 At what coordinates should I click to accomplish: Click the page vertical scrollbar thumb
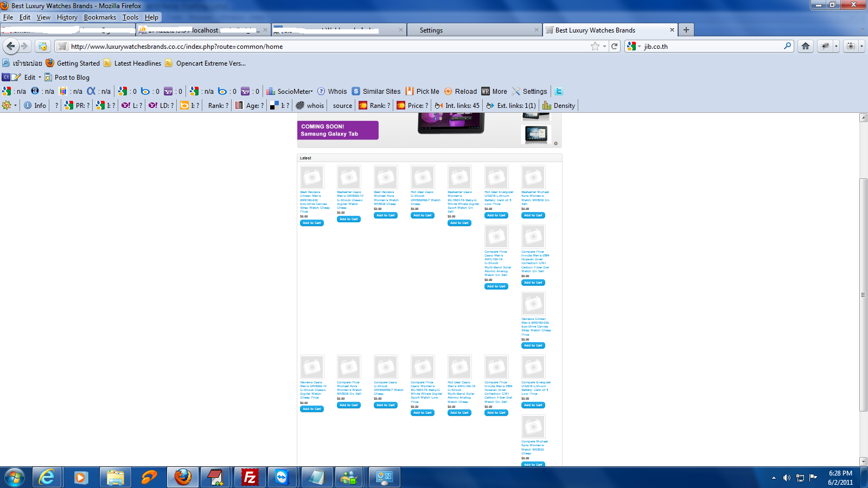pyautogui.click(x=863, y=294)
